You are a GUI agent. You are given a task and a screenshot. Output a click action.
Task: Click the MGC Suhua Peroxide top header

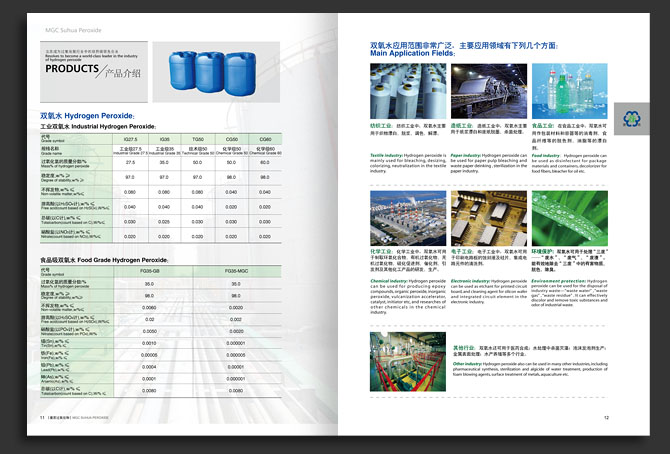pos(69,17)
